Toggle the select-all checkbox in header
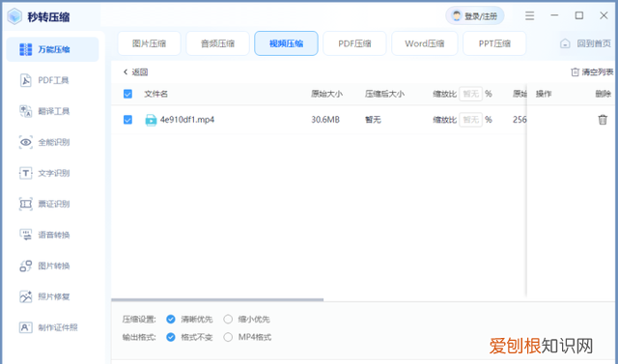Screen dimensions: 618x364 [x=127, y=94]
